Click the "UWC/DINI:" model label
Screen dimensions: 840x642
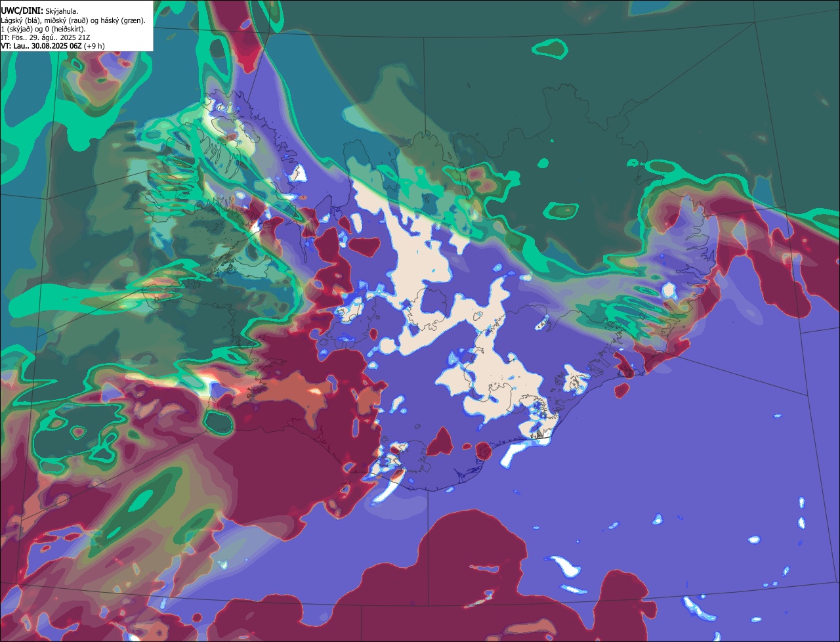22,11
